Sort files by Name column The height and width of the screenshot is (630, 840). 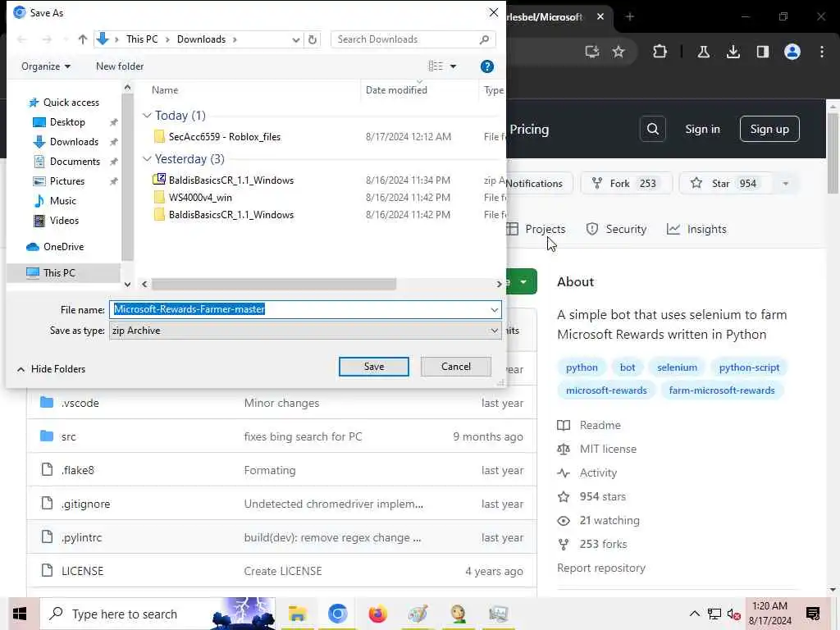coord(165,90)
